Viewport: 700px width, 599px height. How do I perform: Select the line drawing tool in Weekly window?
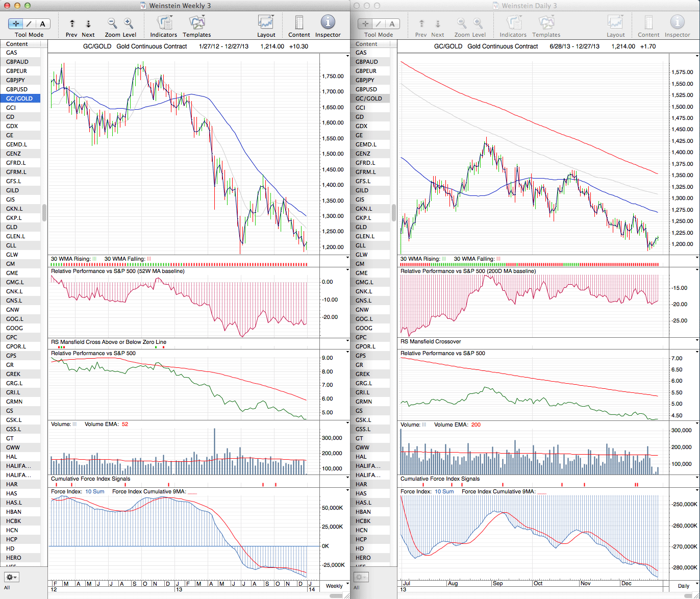30,23
